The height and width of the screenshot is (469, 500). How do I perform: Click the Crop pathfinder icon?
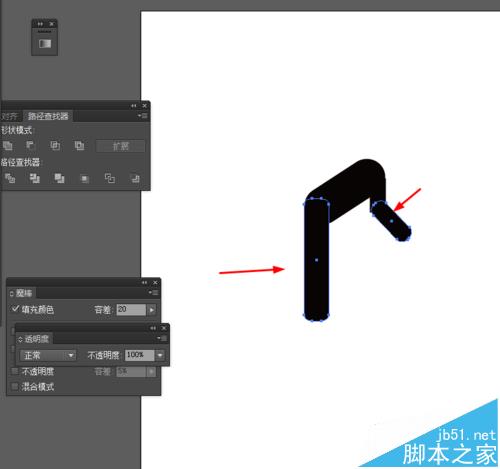pyautogui.click(x=85, y=179)
